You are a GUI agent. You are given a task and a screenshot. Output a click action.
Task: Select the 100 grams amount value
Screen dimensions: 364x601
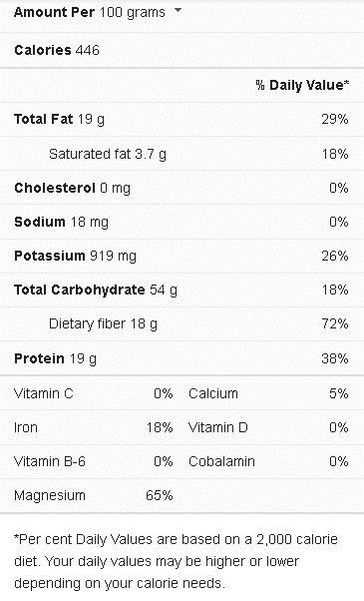tap(133, 12)
